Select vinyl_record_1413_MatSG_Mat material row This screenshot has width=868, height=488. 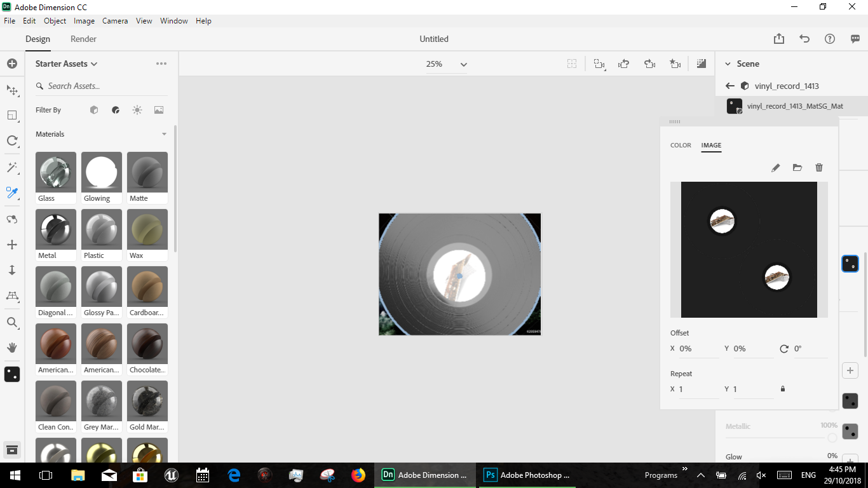tap(791, 106)
